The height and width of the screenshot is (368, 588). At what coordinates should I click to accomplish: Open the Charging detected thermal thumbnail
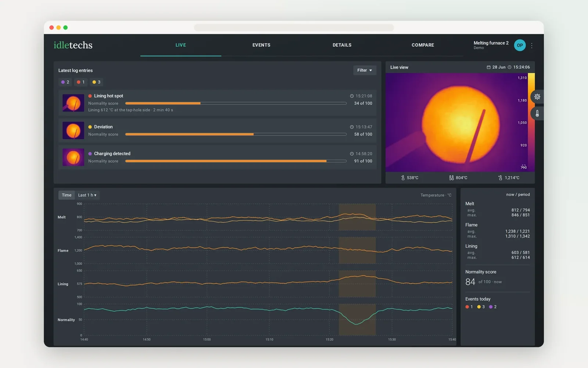(73, 158)
